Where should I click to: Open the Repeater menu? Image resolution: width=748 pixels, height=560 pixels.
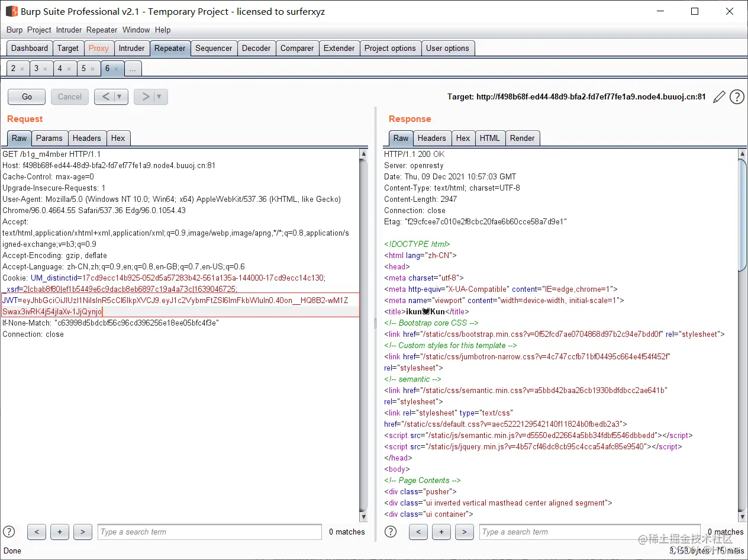(x=102, y=30)
